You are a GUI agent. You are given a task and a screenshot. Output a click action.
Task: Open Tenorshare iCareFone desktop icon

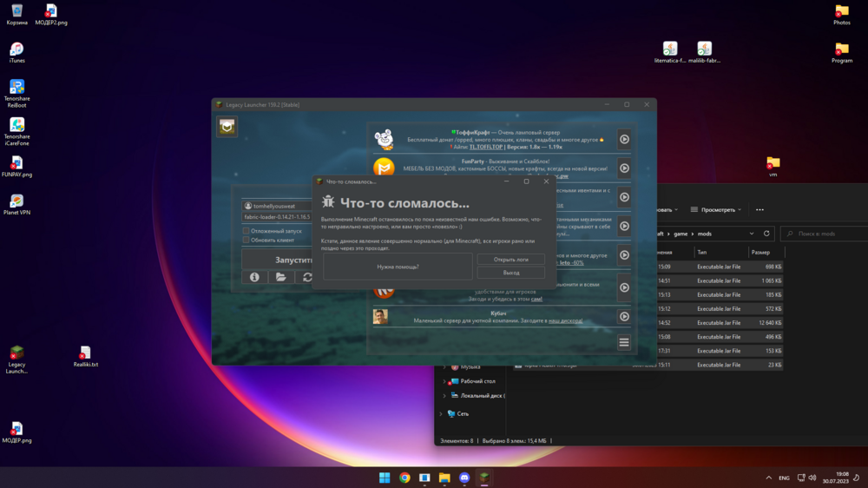pos(16,131)
